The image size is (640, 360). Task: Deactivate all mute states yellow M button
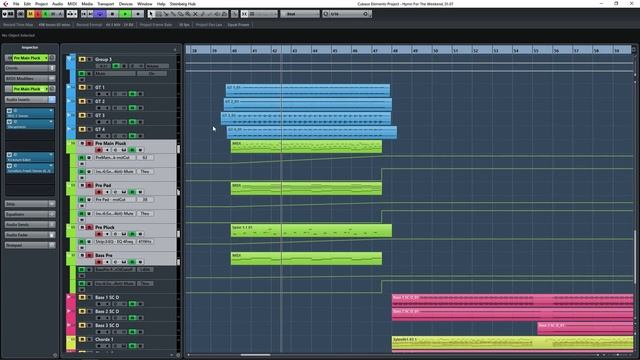coord(30,14)
